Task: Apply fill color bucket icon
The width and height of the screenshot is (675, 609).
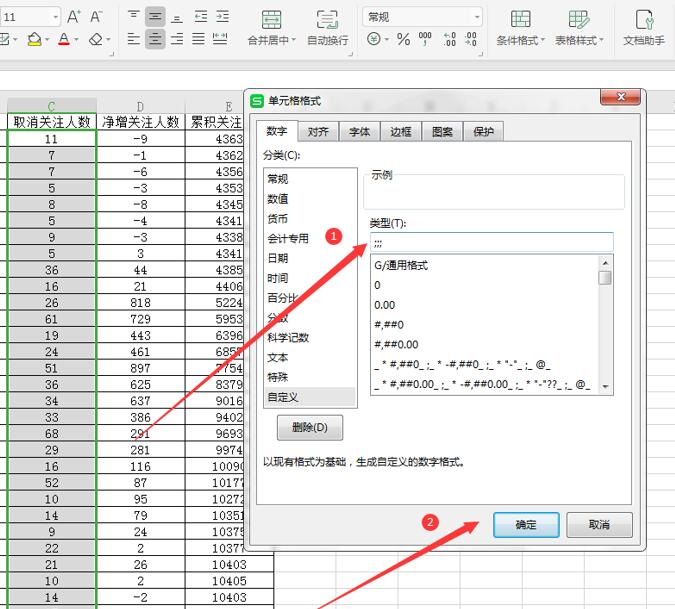Action: click(34, 40)
